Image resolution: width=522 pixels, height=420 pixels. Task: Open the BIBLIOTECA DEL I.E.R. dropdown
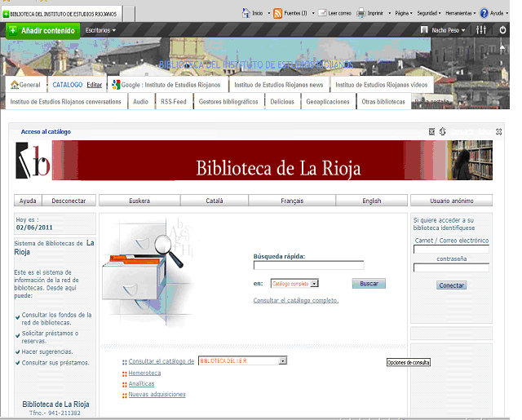pos(283,360)
